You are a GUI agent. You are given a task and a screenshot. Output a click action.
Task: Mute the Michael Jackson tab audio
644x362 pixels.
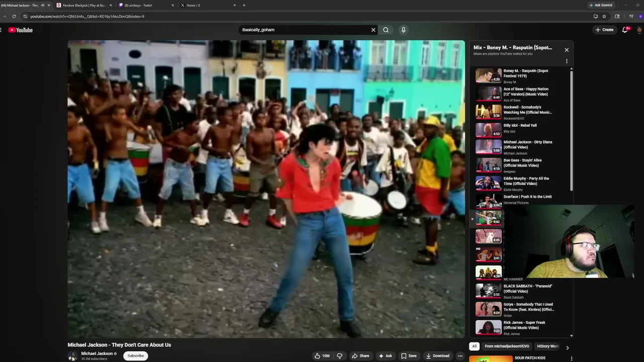pos(42,5)
